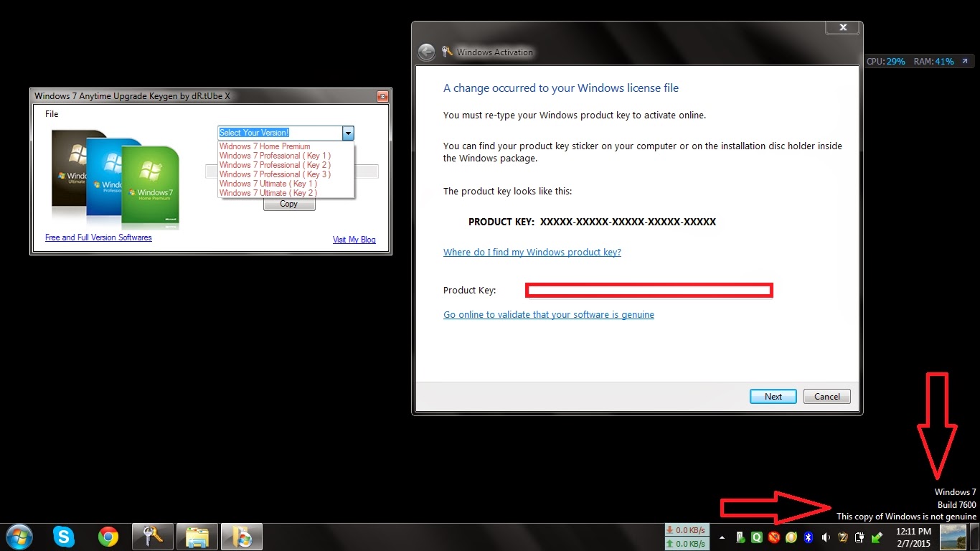
Task: Open Google Chrome from the taskbar
Action: [x=108, y=537]
